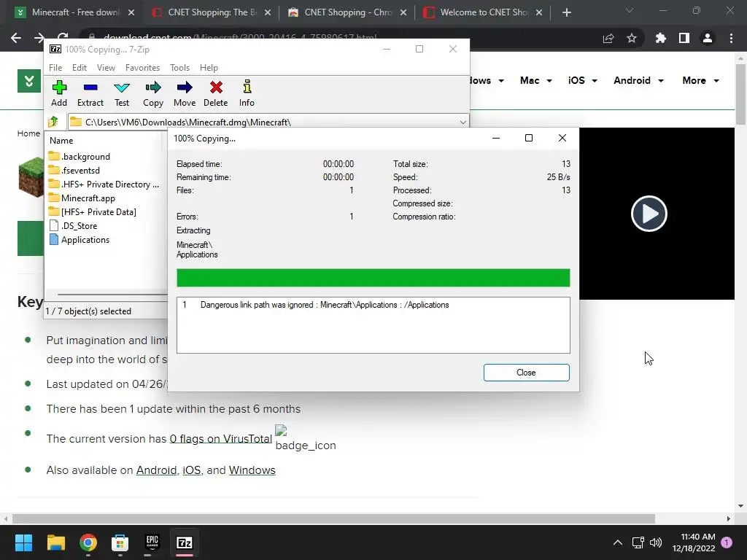Open the iOS link in Key Details
The image size is (747, 560).
192,470
